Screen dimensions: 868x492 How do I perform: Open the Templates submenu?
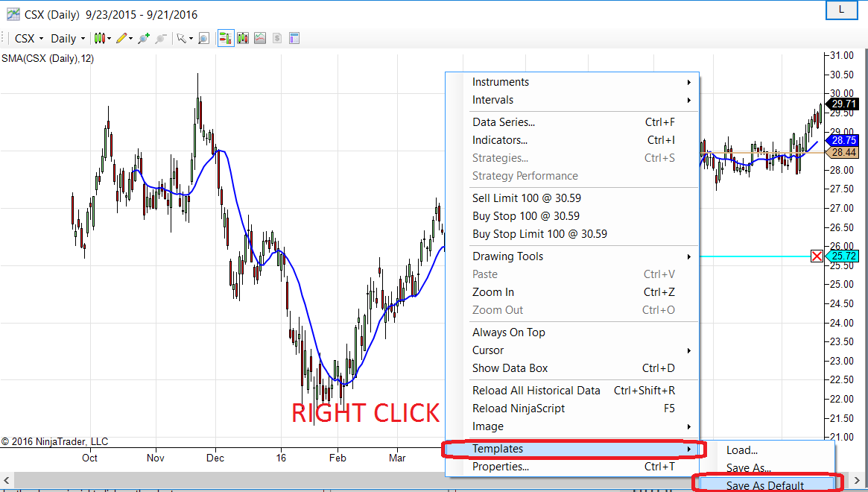pos(572,449)
